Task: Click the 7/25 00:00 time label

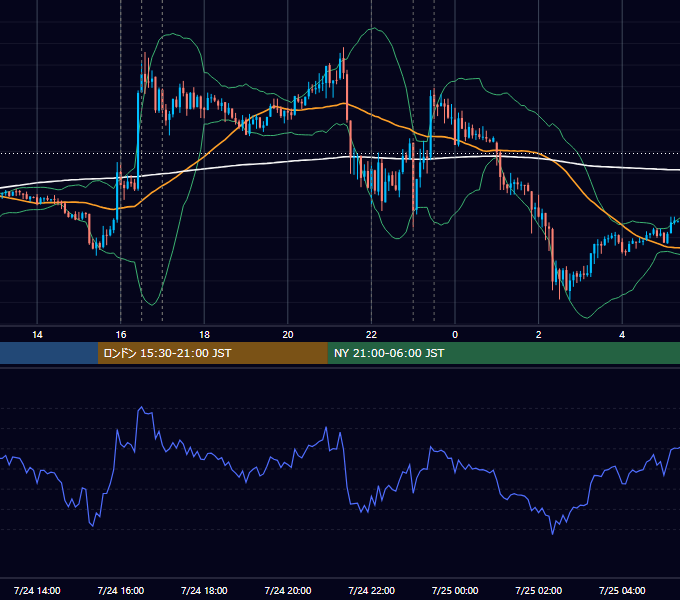Action: [x=455, y=590]
